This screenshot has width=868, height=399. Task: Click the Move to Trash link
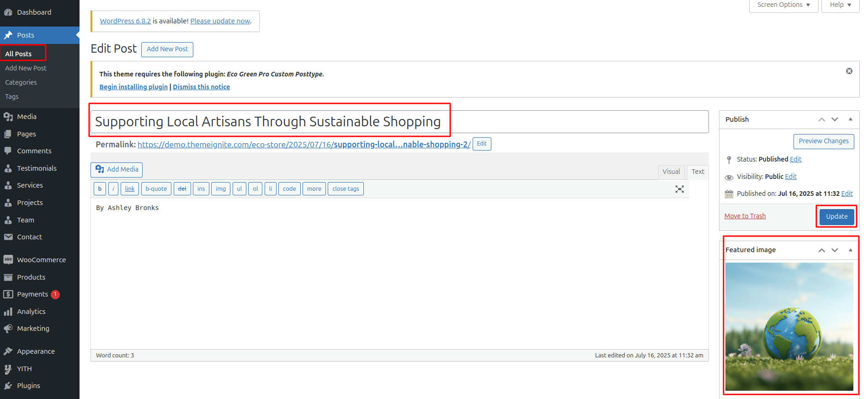click(x=745, y=216)
